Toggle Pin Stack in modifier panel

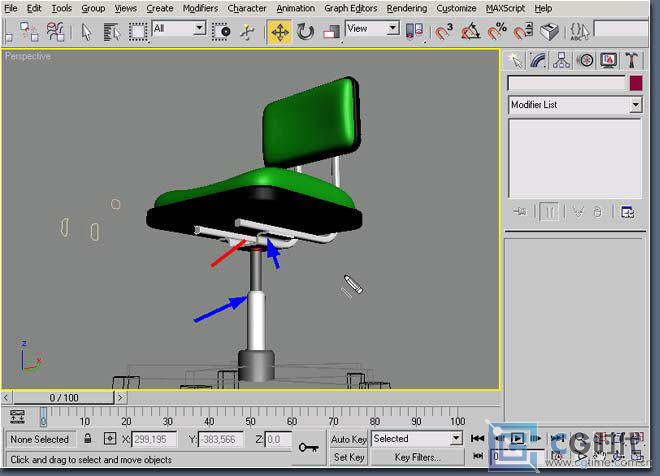click(519, 212)
